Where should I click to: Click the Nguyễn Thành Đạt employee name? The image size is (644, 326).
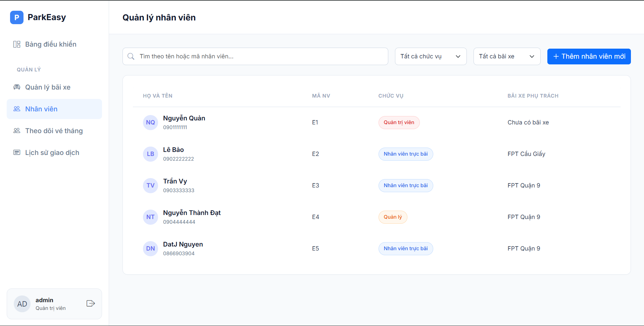click(x=192, y=213)
